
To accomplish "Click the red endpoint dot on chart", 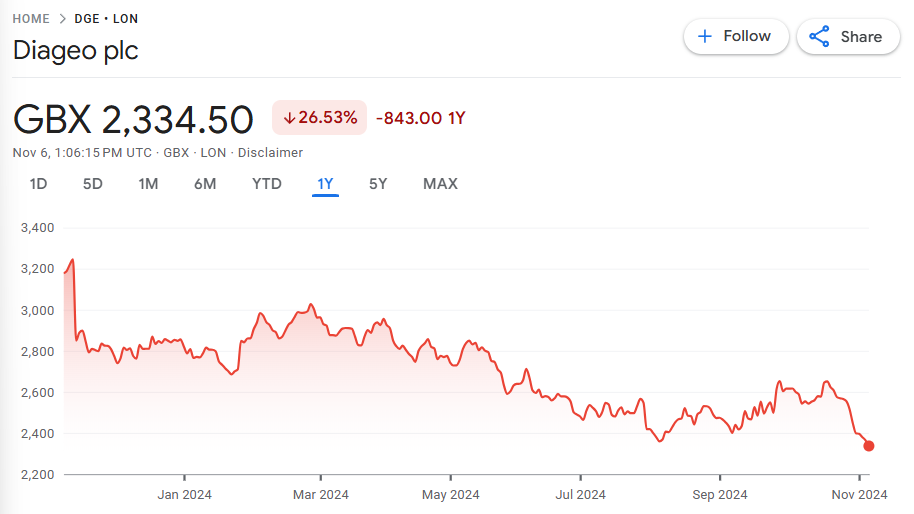I will point(869,446).
